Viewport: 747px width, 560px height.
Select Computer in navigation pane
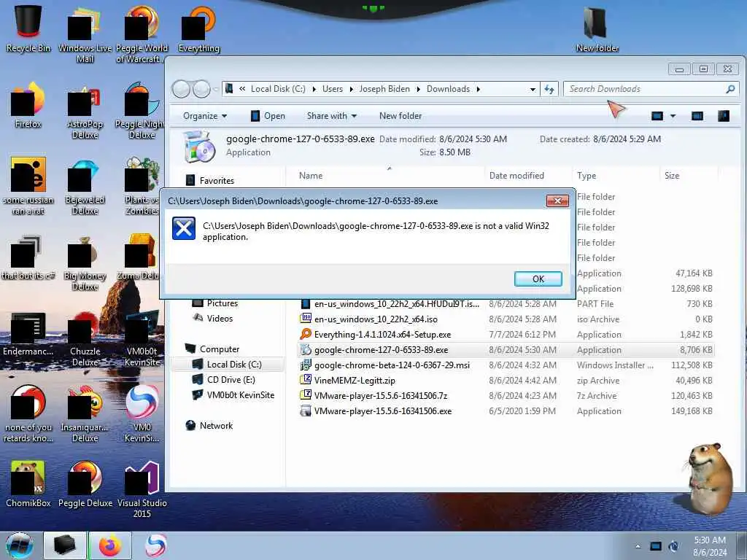[x=212, y=349]
